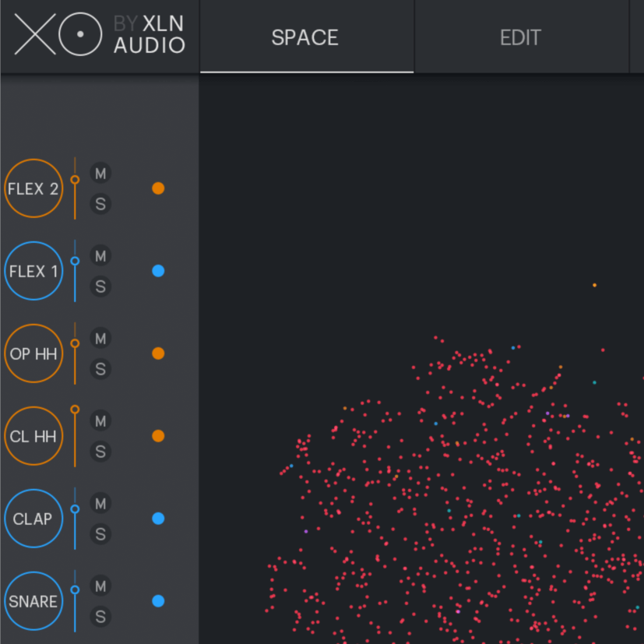Mute the CL HH channel
The width and height of the screenshot is (644, 644).
pyautogui.click(x=100, y=421)
